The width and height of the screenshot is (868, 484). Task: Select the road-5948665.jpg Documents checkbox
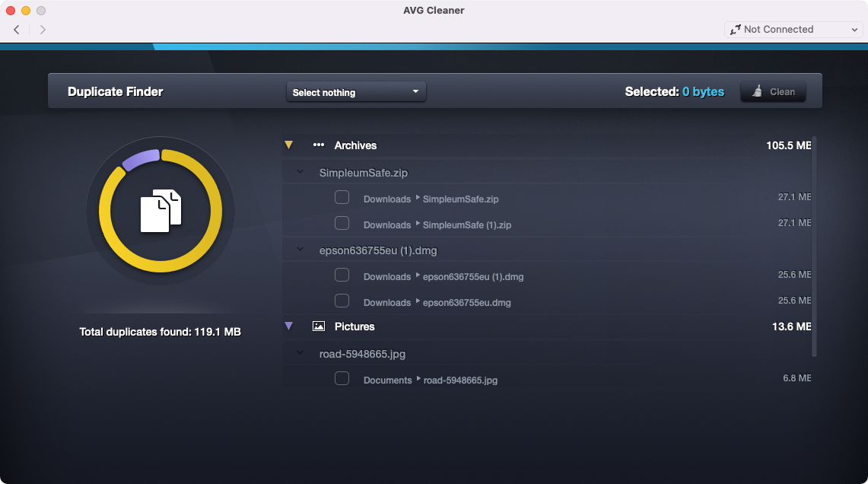tap(342, 379)
